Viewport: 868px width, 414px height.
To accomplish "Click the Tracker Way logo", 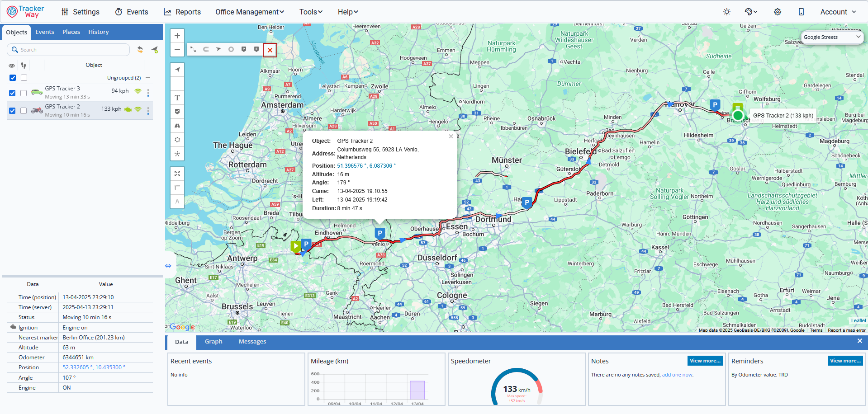I will (x=25, y=12).
